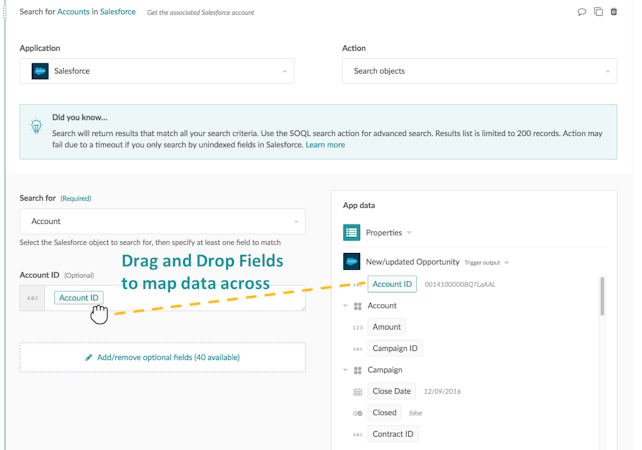Open the Action dropdown showing Search objects
Viewport: 642px width, 450px height.
[x=477, y=71]
